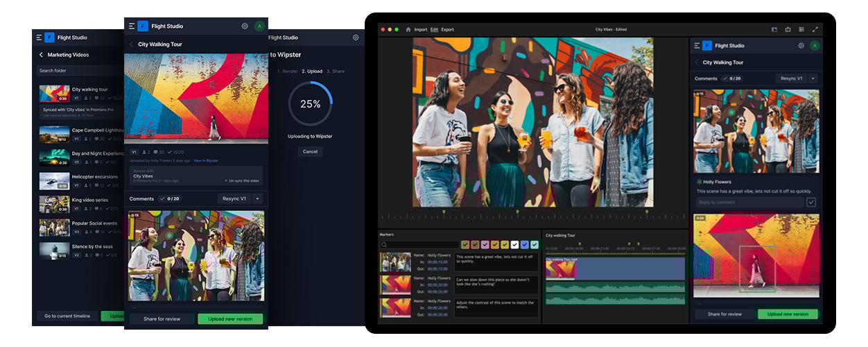Click the blue F logo in the City Walking Tour mobile panel

tap(143, 26)
